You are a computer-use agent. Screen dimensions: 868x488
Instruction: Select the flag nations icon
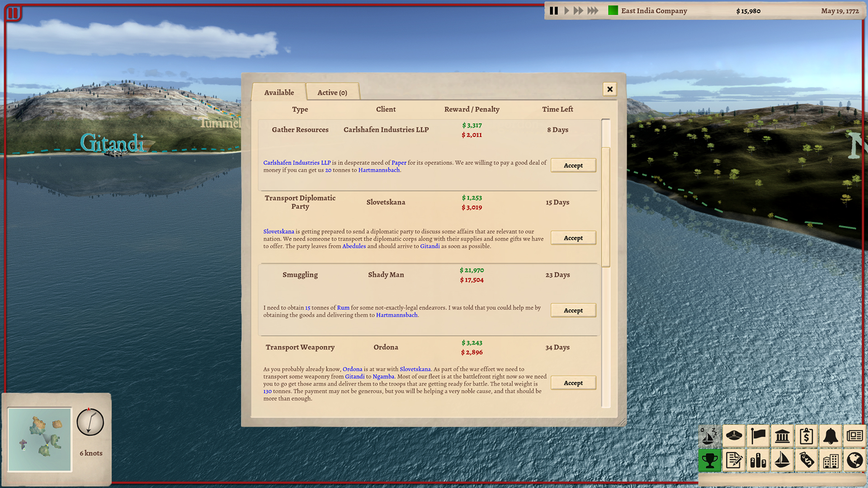coord(758,436)
